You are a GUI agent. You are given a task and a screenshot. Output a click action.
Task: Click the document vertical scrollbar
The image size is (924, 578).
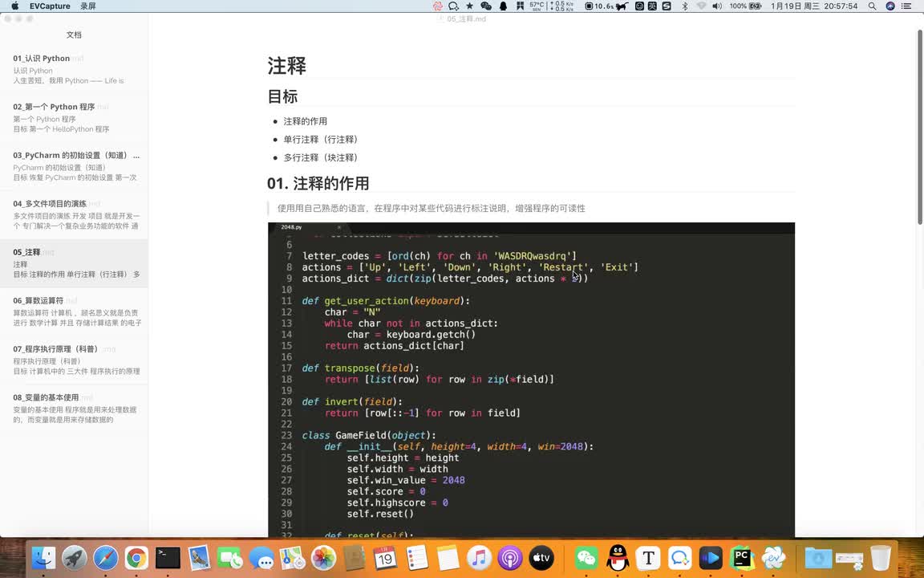coord(919,127)
